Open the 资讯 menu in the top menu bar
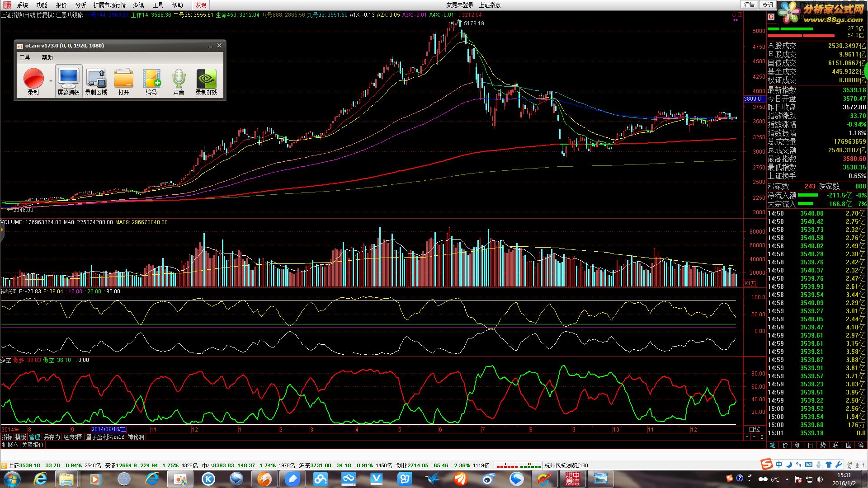 pyautogui.click(x=139, y=5)
